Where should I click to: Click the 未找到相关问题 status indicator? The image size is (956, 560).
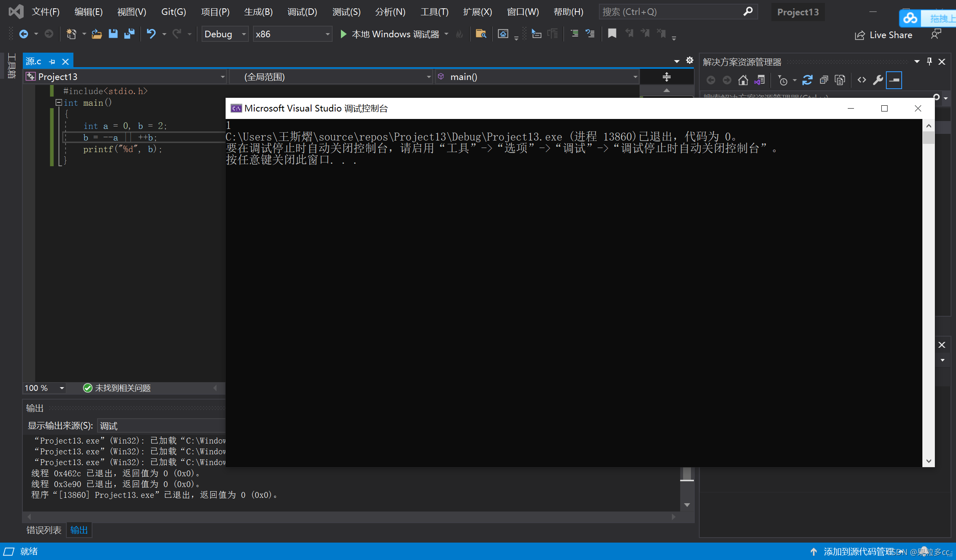pyautogui.click(x=117, y=388)
